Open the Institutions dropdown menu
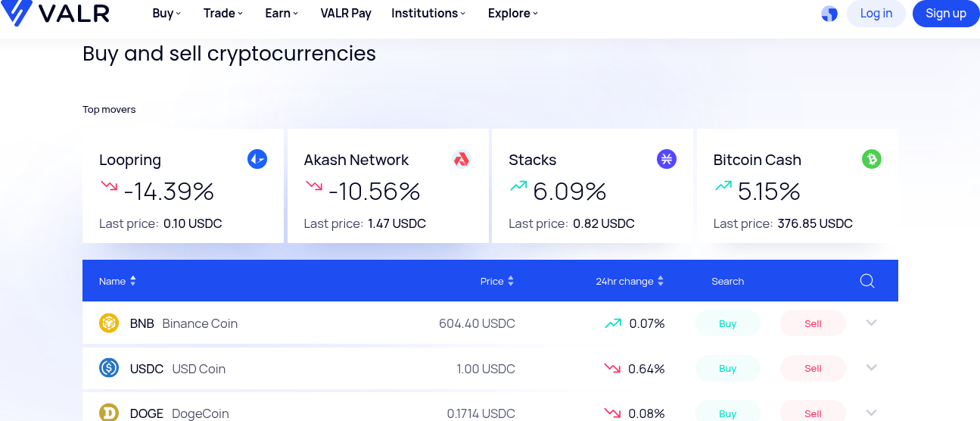980x421 pixels. (428, 14)
